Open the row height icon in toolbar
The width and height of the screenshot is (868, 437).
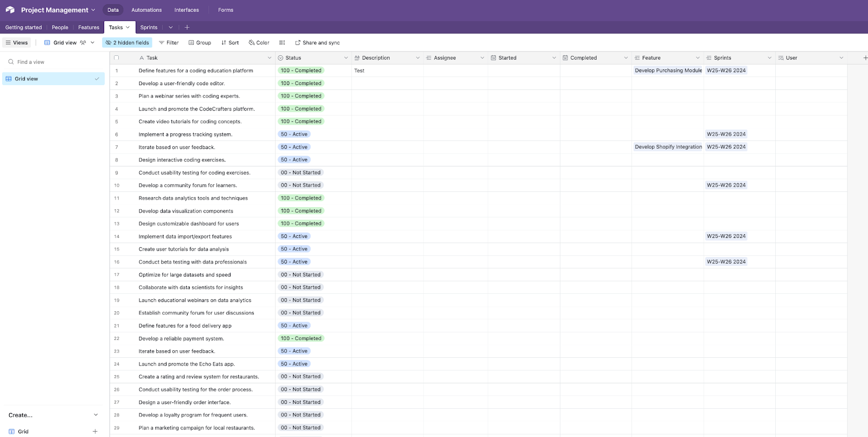point(282,43)
